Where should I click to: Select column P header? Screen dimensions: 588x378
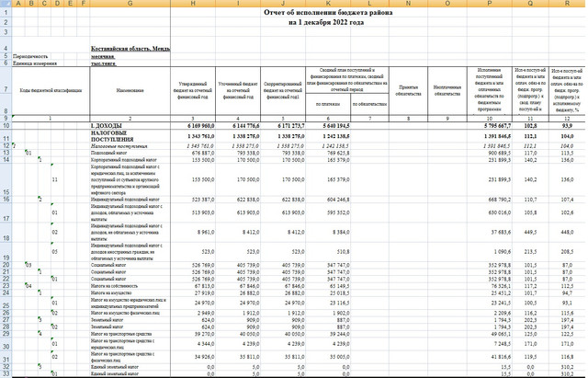click(x=490, y=4)
